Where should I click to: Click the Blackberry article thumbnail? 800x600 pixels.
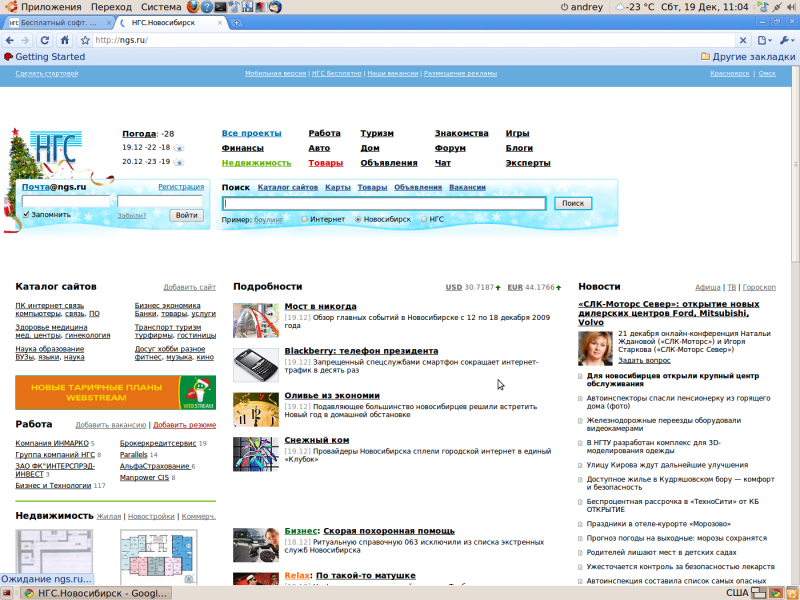[x=255, y=365]
